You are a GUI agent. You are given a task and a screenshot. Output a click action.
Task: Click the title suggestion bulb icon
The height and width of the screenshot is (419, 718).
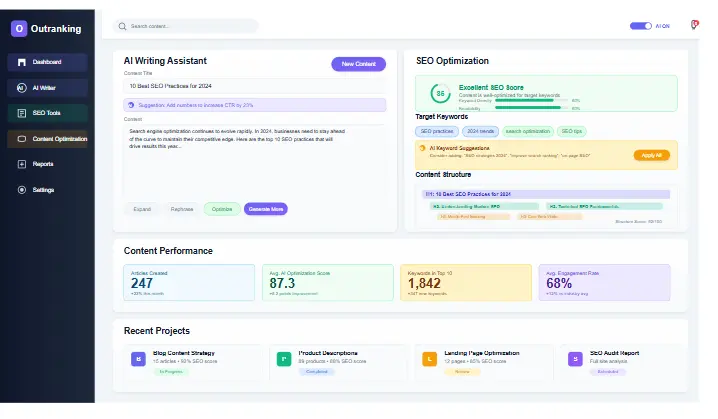tap(131, 105)
